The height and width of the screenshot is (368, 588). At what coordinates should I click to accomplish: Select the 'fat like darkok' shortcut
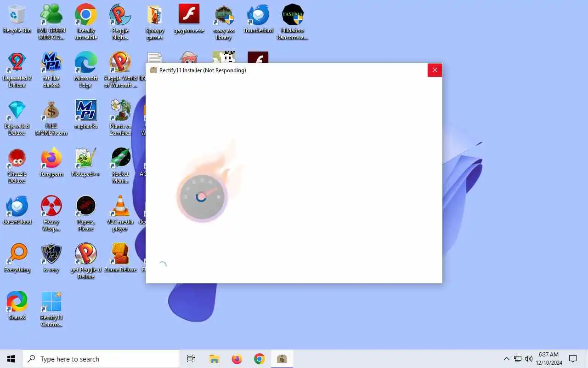51,70
